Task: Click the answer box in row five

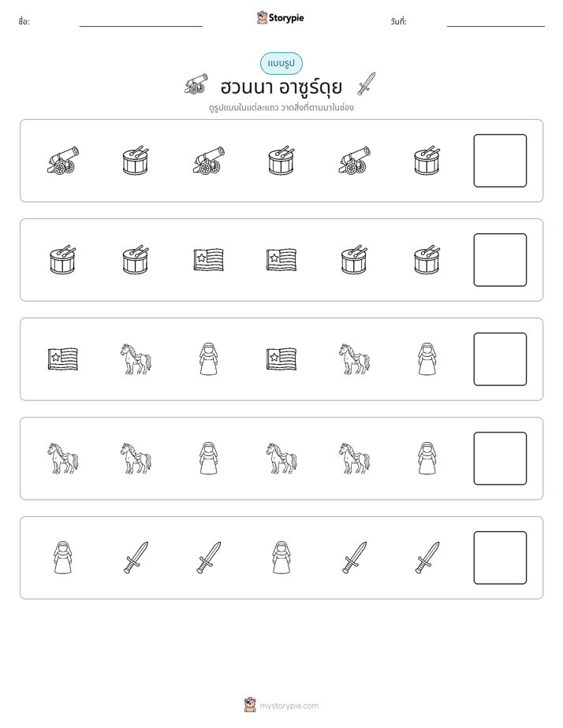Action: (500, 558)
